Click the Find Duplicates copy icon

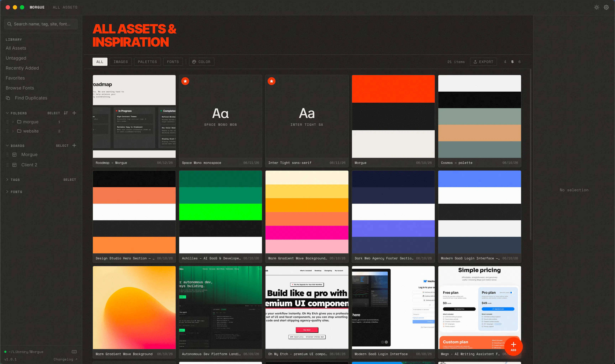click(x=8, y=98)
